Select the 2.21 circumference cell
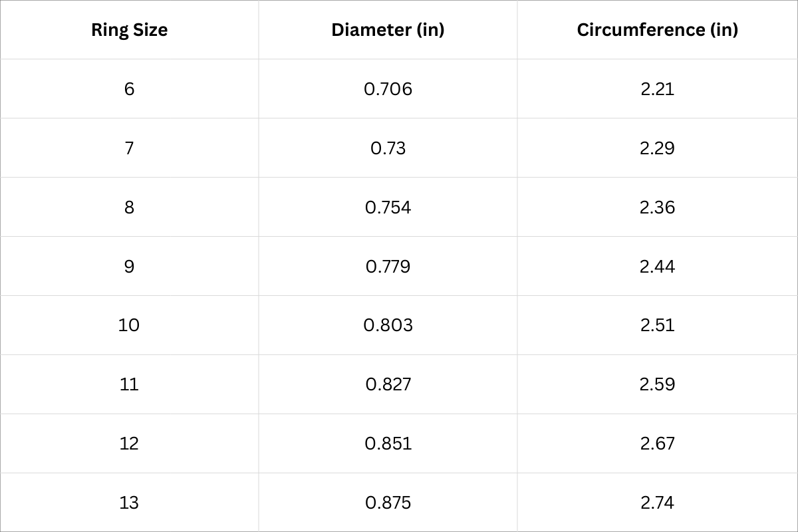 tap(657, 89)
